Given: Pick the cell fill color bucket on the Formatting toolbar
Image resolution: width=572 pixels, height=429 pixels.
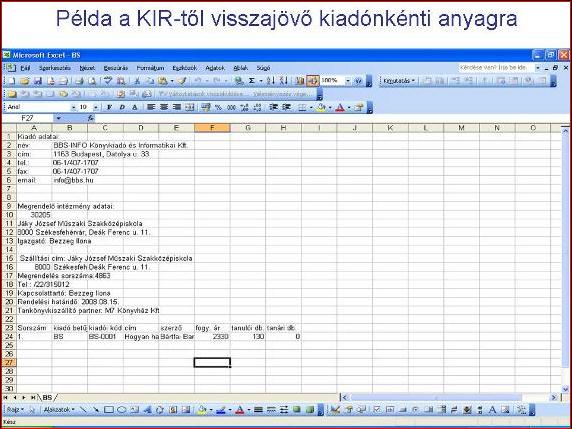Looking at the screenshot, I should click(321, 107).
